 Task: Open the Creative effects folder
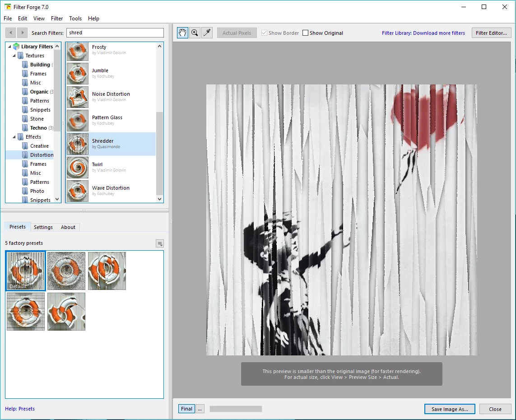tap(35, 146)
